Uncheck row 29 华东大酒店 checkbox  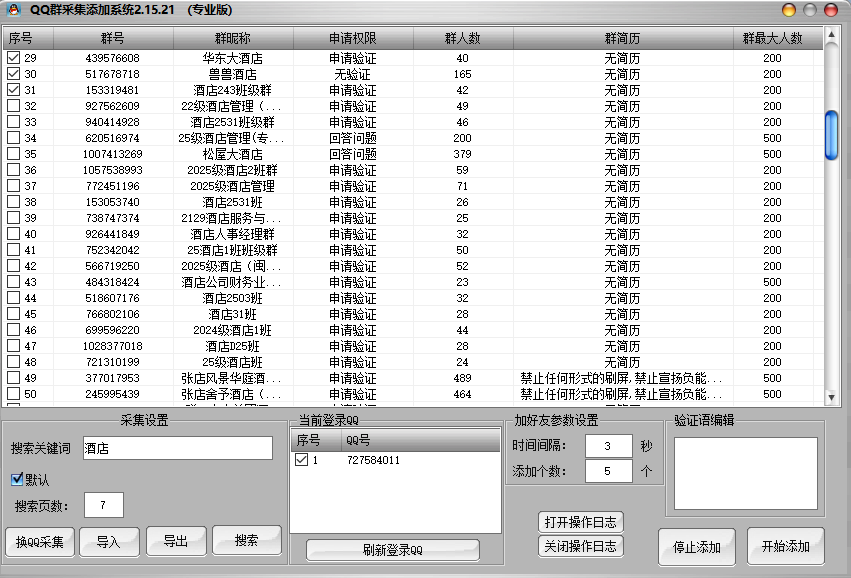(13, 58)
